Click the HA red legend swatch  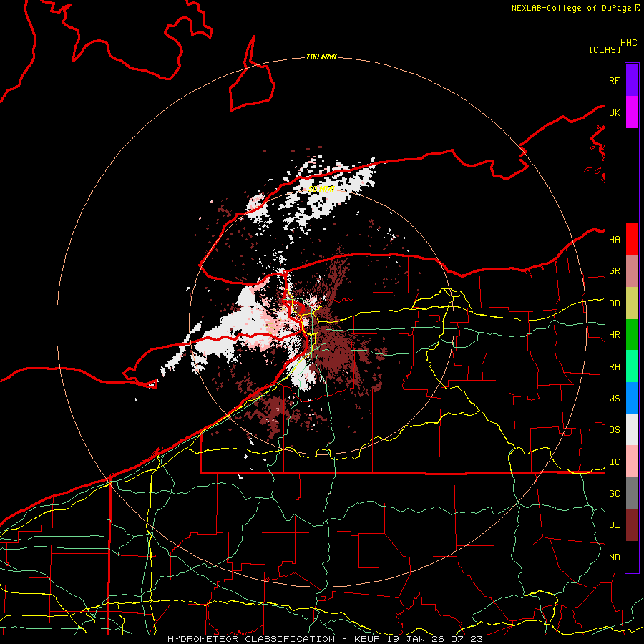(632, 239)
